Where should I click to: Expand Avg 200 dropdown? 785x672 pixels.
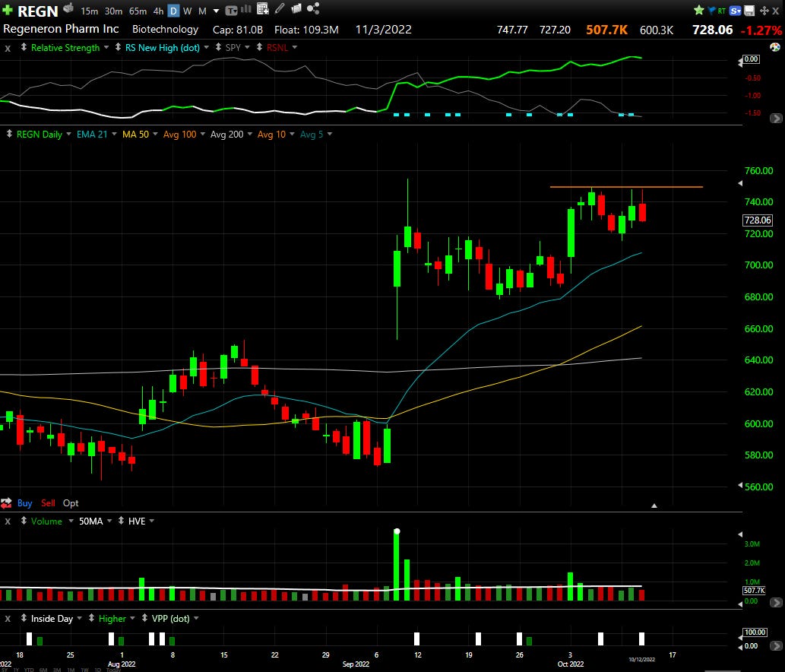(x=250, y=135)
